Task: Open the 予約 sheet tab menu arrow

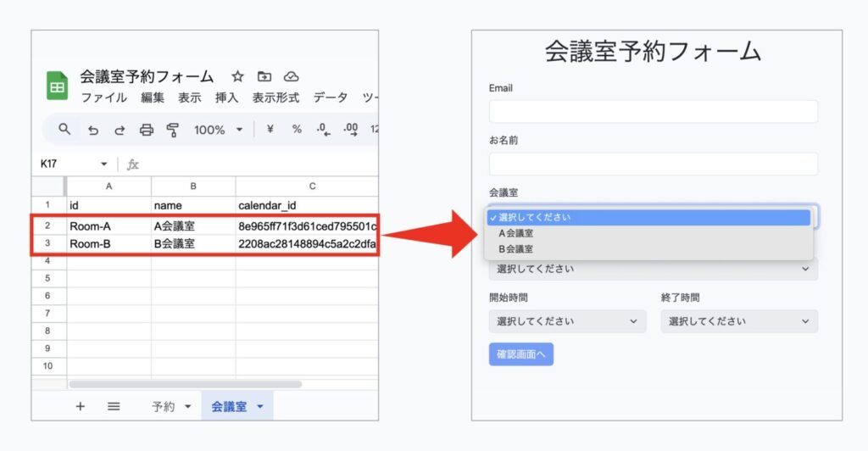Action: coord(187,406)
